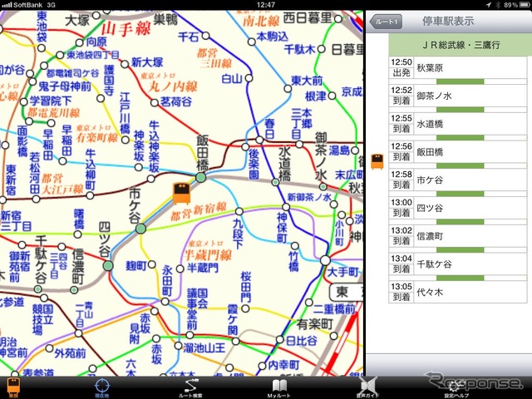Tap the 神保町 station marker
532x399 pixels.
286,207
